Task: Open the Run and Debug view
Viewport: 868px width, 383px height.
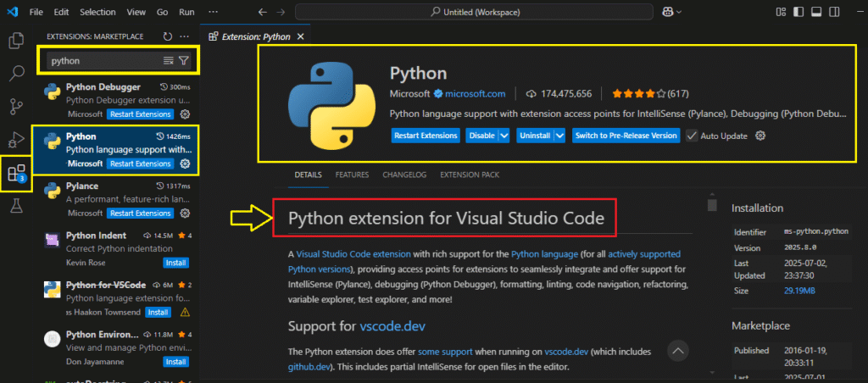Action: pos(17,139)
